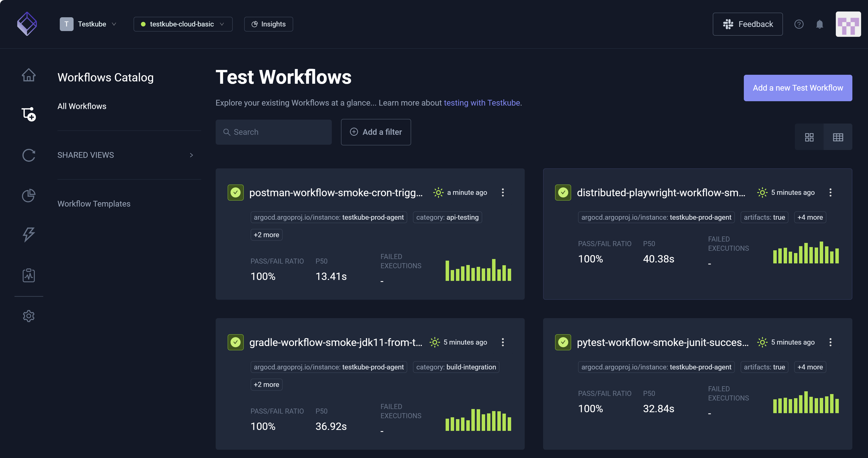The height and width of the screenshot is (458, 868).
Task: Click the notification bell icon
Action: point(819,24)
